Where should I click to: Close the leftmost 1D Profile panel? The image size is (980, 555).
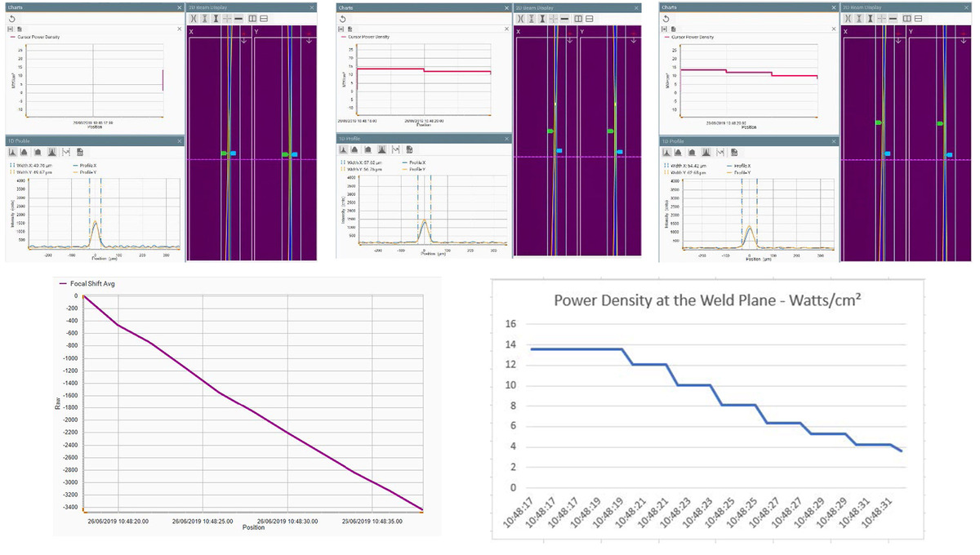point(179,140)
